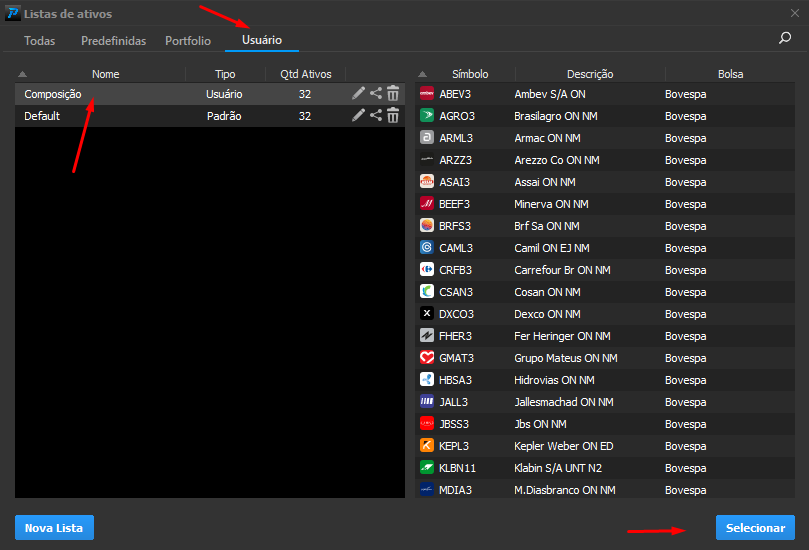Click the Dexco ON NM description
This screenshot has height=550, width=809.
[547, 314]
